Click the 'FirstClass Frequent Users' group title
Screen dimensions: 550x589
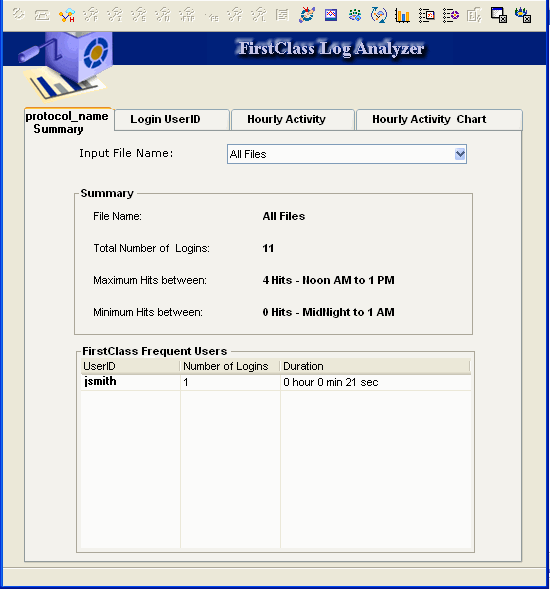155,351
